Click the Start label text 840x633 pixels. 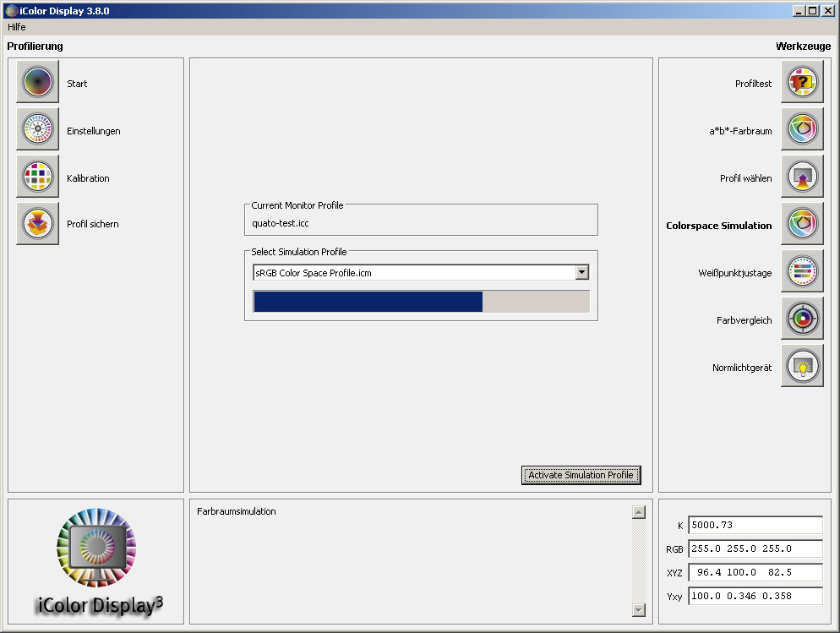click(x=77, y=84)
